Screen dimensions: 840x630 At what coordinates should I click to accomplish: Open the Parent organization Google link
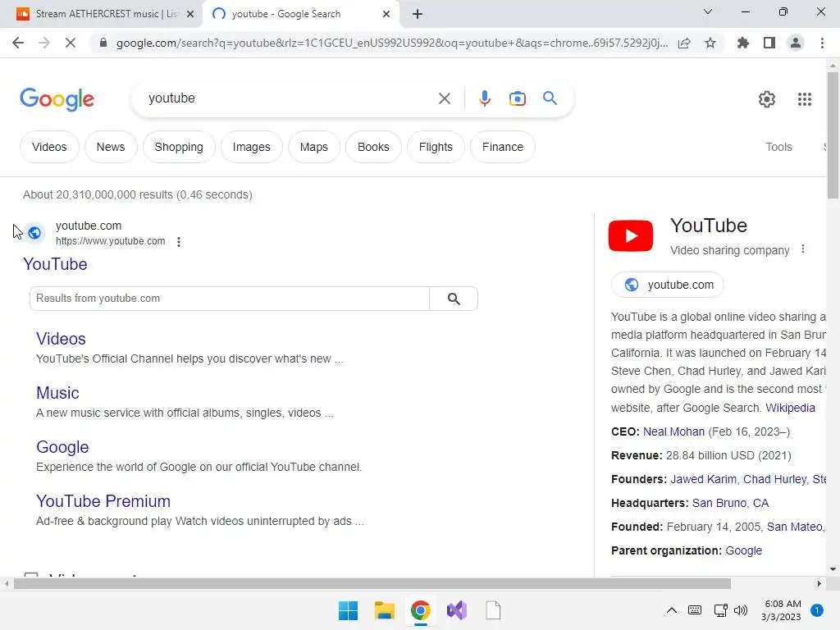click(x=743, y=550)
